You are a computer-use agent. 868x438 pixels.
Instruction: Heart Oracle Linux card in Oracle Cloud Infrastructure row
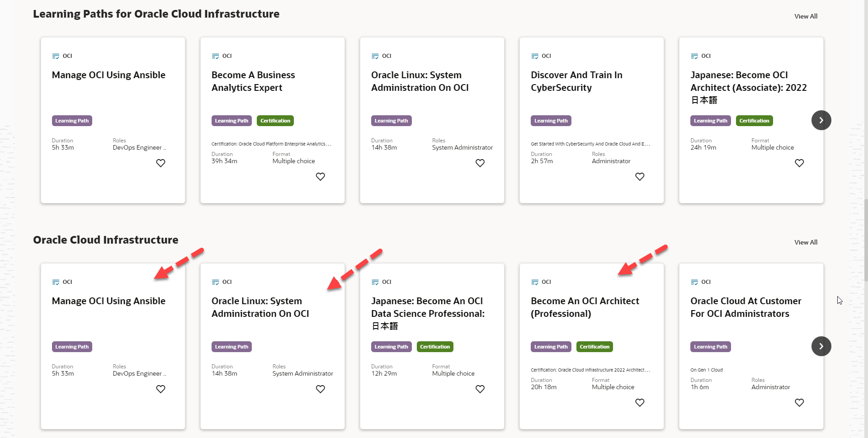[320, 389]
